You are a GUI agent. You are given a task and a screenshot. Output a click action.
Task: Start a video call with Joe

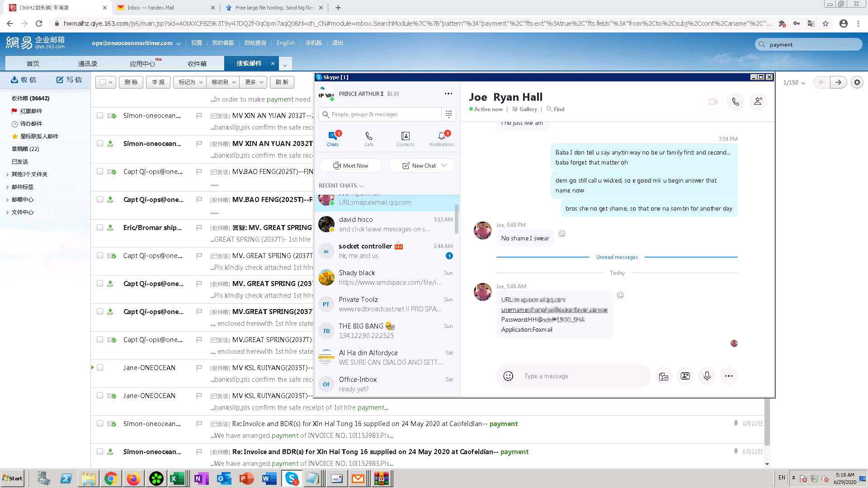713,102
